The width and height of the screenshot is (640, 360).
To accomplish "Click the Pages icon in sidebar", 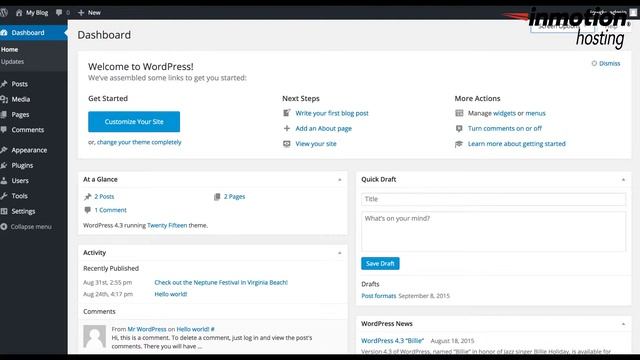I will click(x=4, y=115).
